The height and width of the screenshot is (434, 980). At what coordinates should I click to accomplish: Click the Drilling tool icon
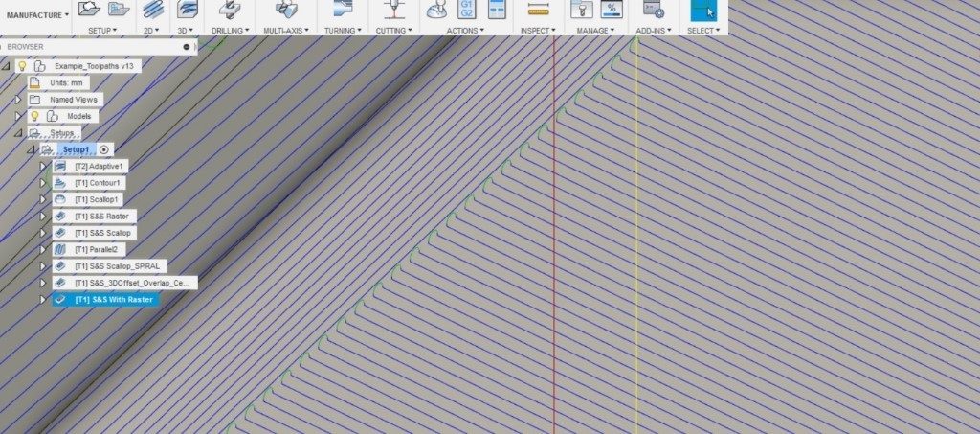click(231, 9)
